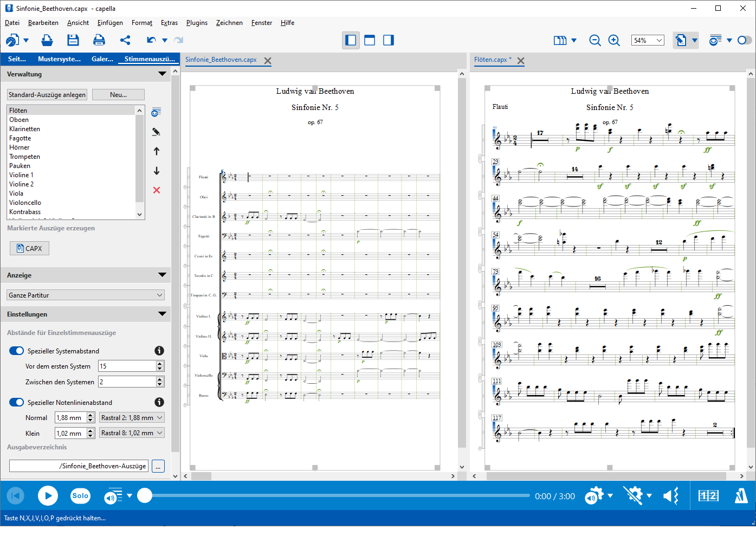Open the Ganze Partitur dropdown
This screenshot has width=756, height=542.
86,295
